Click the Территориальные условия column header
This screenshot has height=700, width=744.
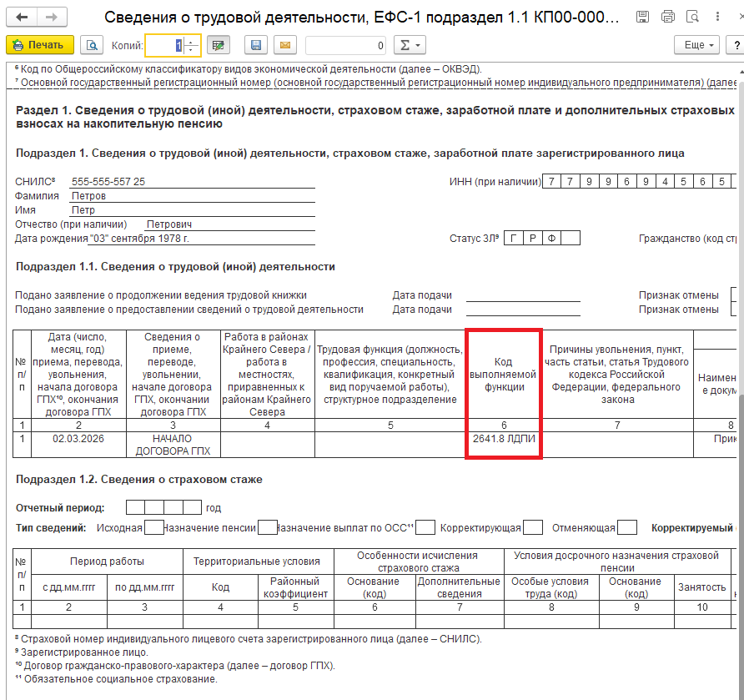click(258, 562)
